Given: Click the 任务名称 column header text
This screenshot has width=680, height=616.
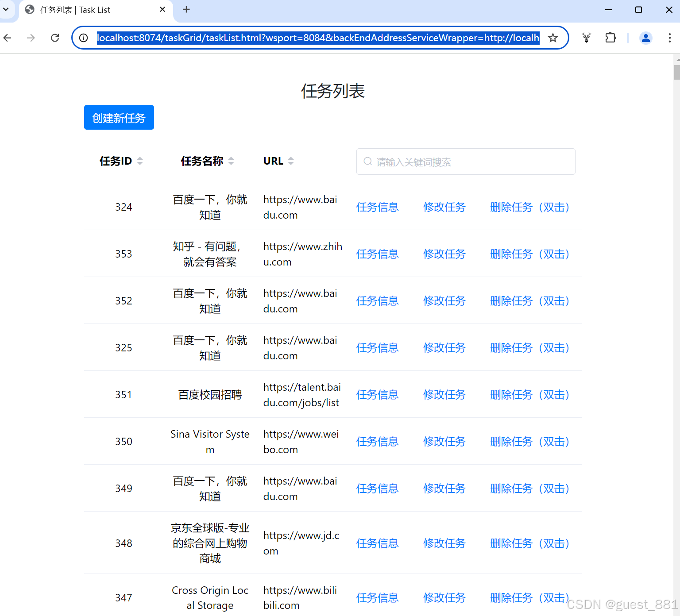Looking at the screenshot, I should point(202,161).
